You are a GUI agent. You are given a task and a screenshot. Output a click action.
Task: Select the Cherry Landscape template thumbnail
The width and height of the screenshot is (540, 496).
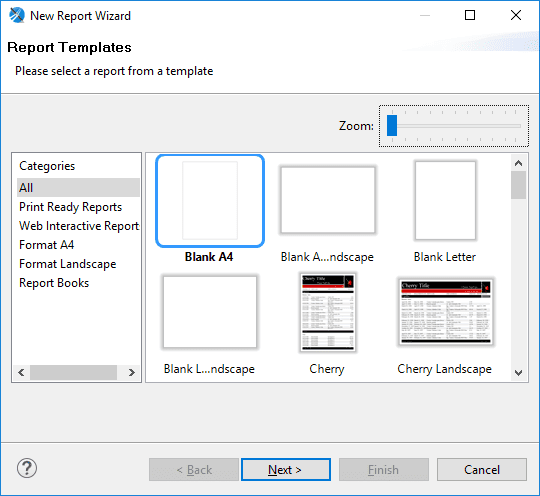click(x=446, y=312)
